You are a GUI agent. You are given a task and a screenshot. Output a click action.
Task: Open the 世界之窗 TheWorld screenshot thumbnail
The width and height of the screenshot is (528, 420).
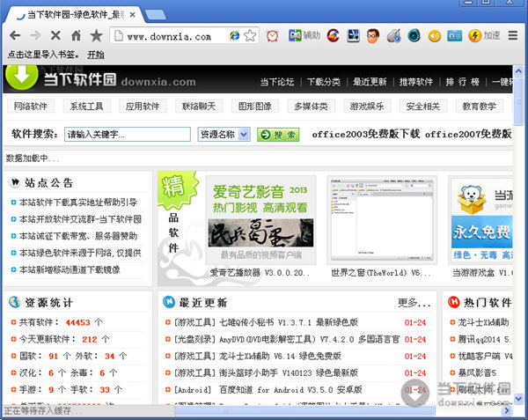(x=382, y=220)
